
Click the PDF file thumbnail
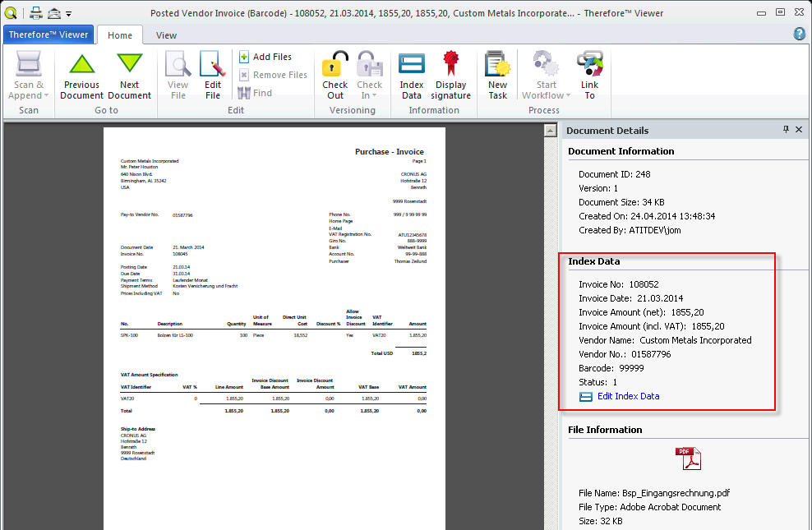tap(689, 459)
